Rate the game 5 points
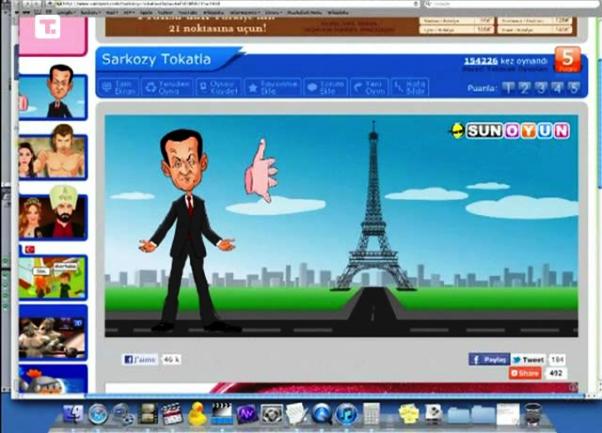 (574, 88)
